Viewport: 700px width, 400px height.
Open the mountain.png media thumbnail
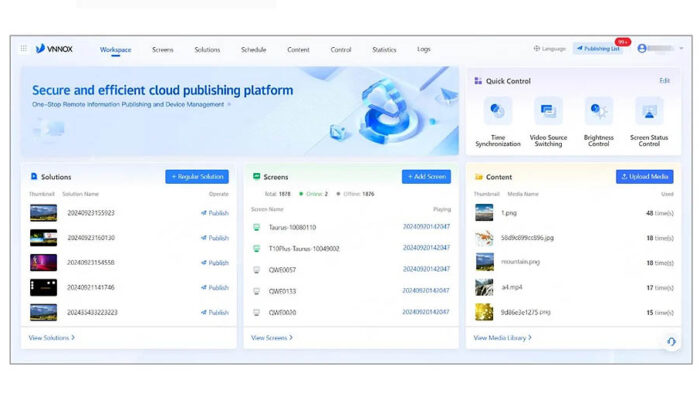coord(484,262)
